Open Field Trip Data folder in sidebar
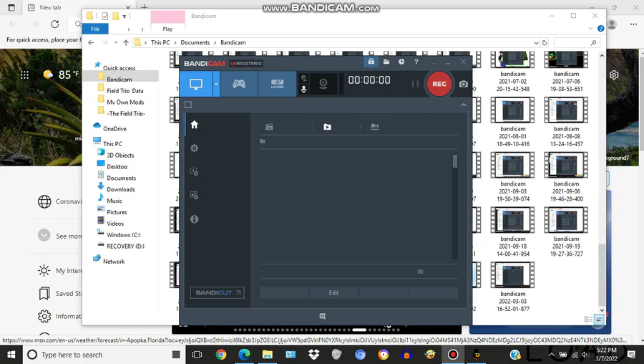This screenshot has width=644, height=364. tap(125, 91)
